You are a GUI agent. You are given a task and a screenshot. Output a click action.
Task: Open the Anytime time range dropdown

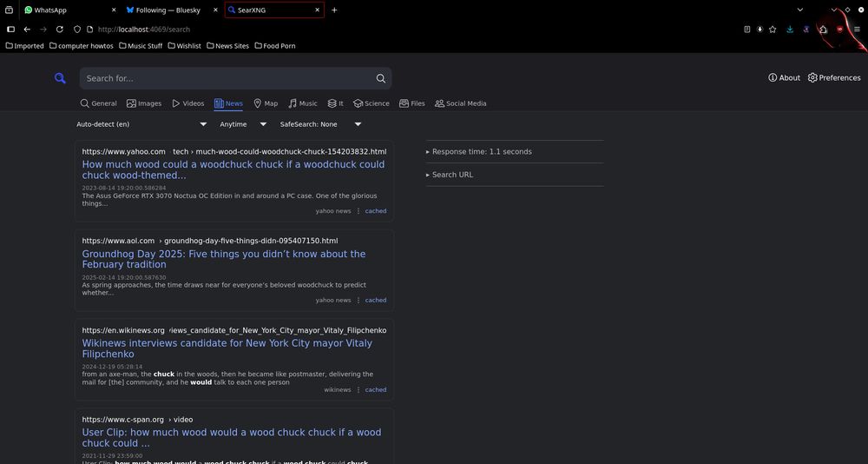click(244, 124)
